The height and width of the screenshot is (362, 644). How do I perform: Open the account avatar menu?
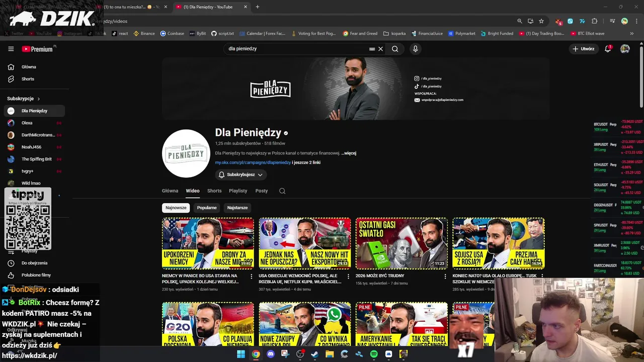click(625, 49)
